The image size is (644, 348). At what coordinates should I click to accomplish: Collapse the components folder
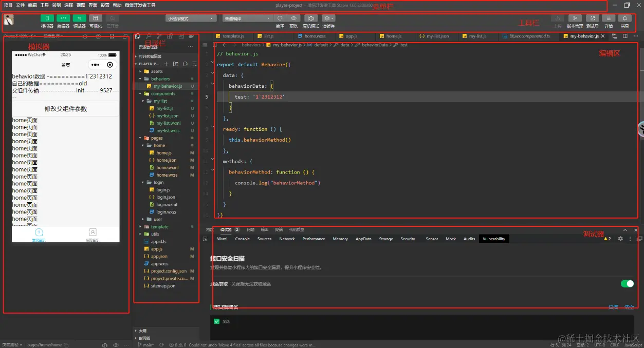pos(163,94)
